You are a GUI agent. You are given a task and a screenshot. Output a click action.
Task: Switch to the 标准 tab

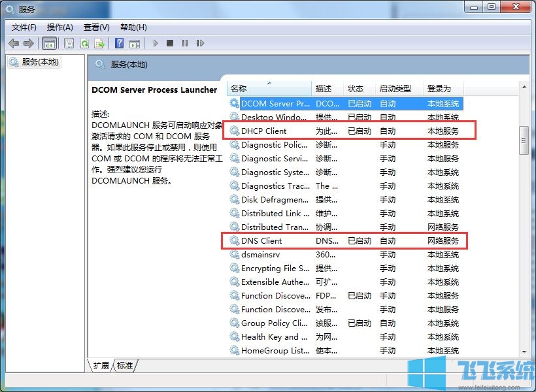click(124, 366)
